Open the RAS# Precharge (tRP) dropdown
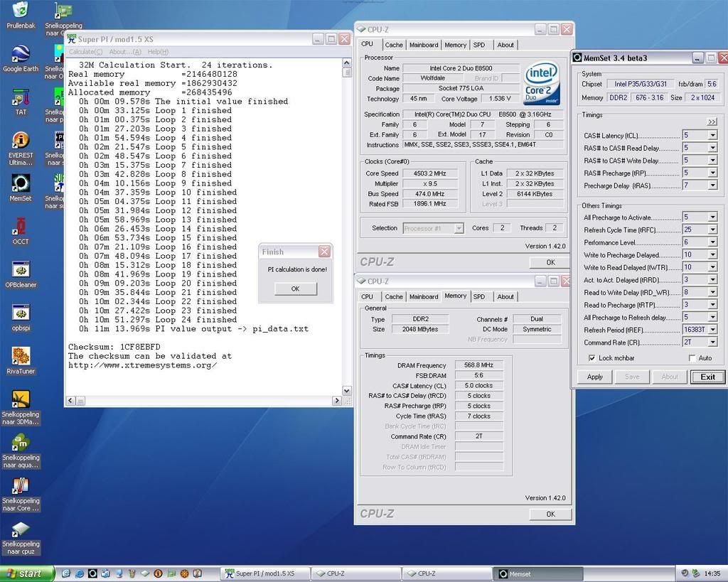728x582 pixels. pyautogui.click(x=712, y=173)
